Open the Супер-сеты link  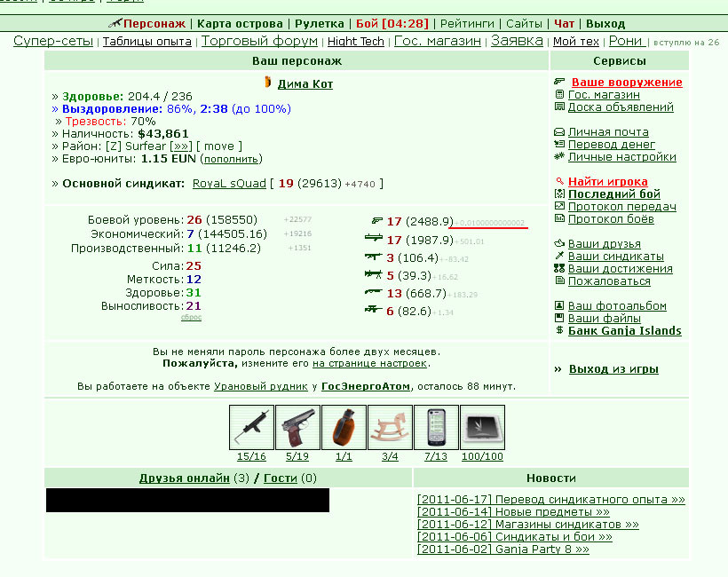(53, 41)
